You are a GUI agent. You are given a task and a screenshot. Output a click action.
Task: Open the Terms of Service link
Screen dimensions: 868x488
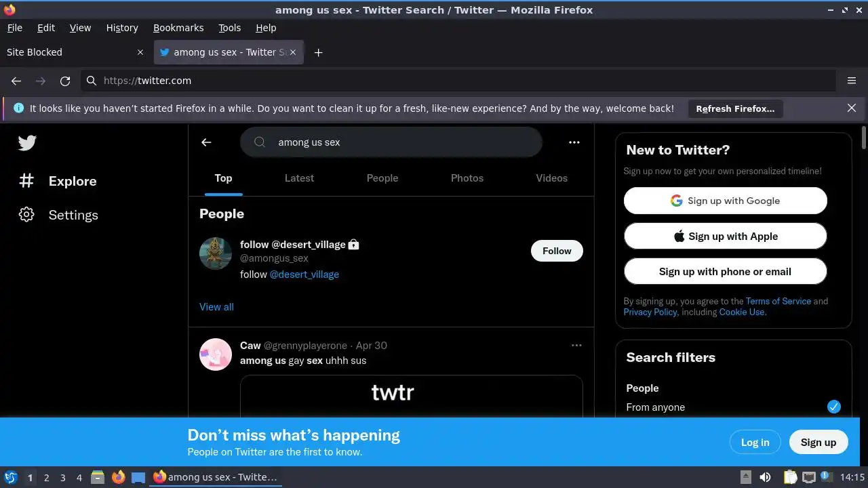point(778,301)
